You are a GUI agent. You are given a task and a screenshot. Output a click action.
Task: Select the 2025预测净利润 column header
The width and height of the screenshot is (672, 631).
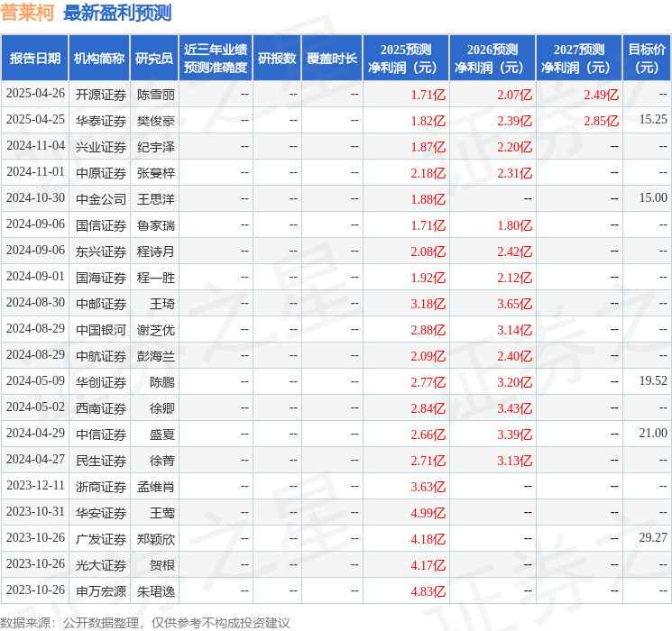pos(406,59)
